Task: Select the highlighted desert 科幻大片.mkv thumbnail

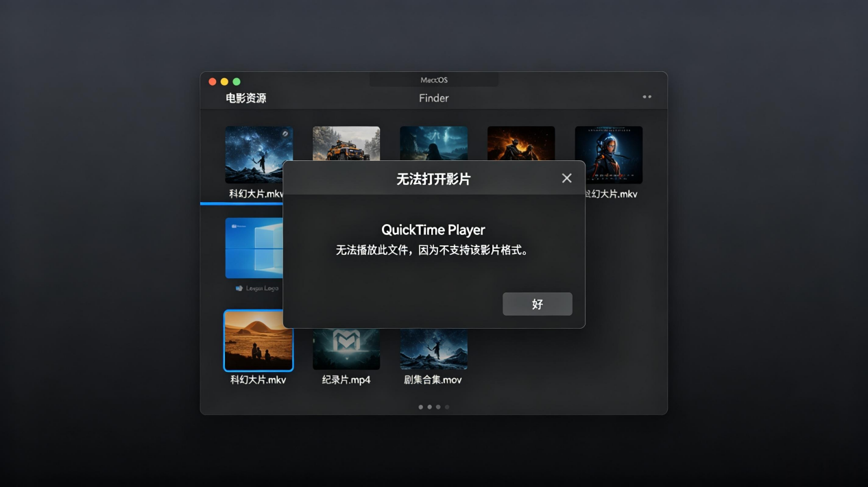Action: click(x=258, y=340)
